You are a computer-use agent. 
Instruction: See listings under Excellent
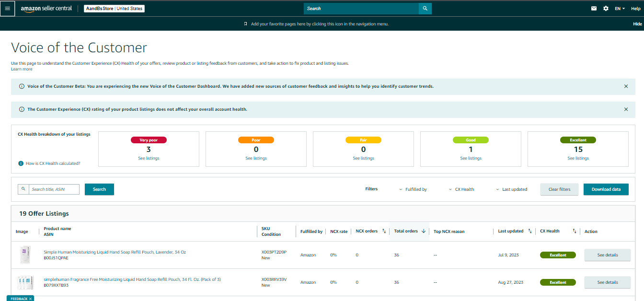(578, 158)
